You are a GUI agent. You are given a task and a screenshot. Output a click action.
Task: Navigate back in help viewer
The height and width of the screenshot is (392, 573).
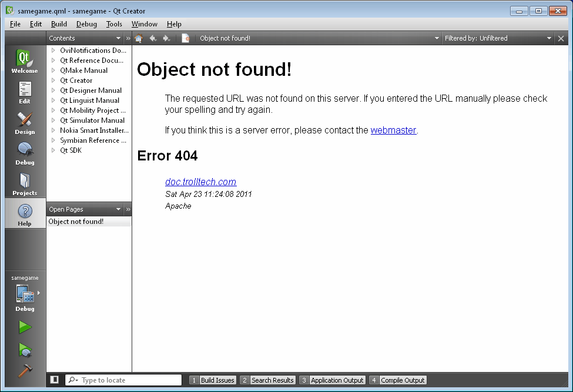(153, 38)
